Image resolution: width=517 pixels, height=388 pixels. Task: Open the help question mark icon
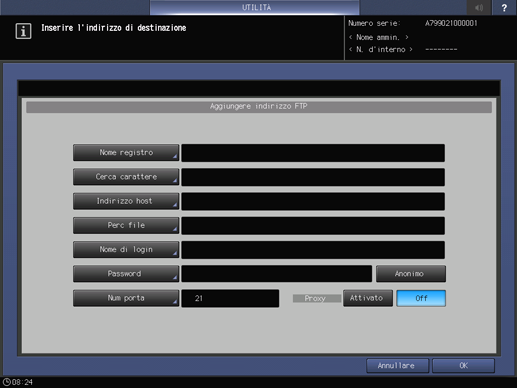click(x=504, y=7)
